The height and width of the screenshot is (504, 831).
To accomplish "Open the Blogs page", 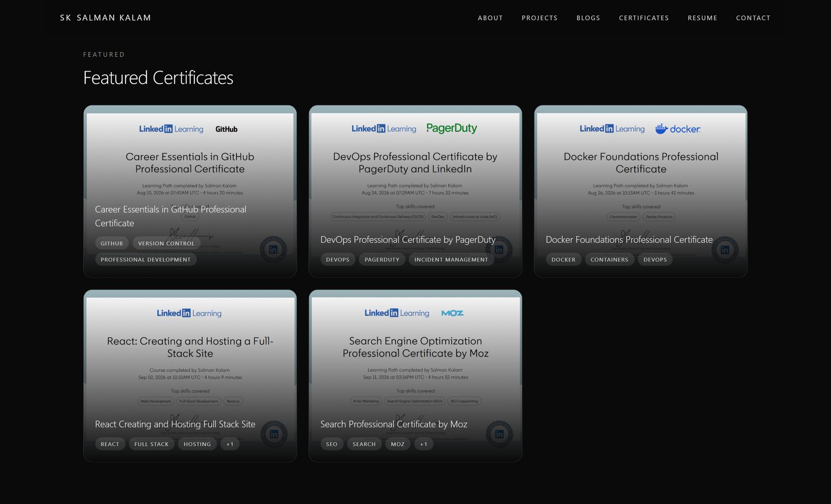I will coord(588,18).
